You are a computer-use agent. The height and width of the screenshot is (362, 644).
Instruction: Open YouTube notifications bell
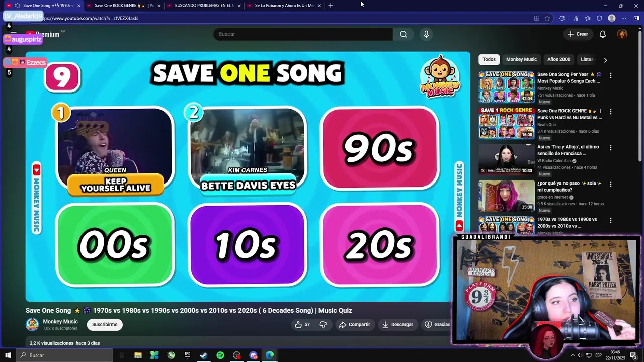(603, 34)
